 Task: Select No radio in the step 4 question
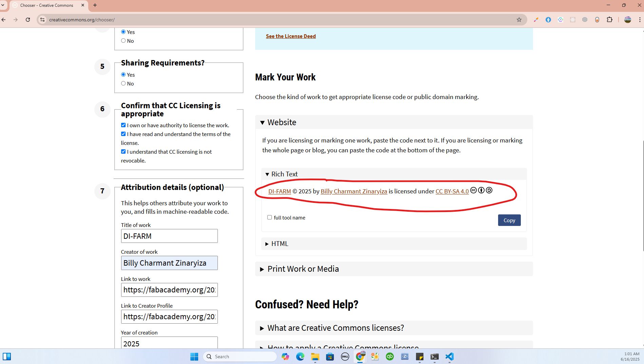(x=123, y=41)
